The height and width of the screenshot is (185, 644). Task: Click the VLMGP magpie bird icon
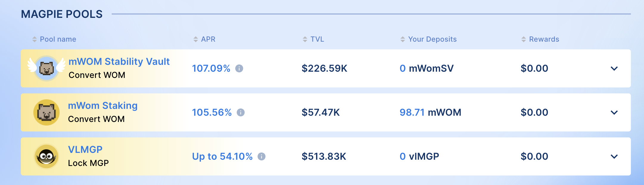pos(46,156)
